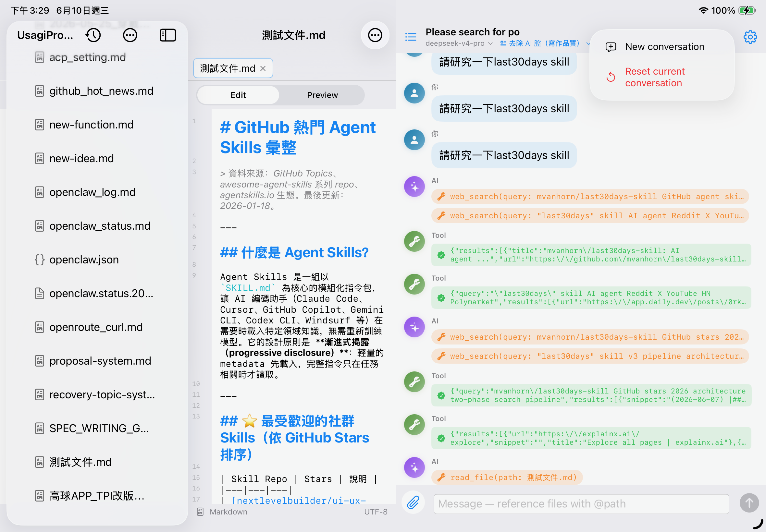This screenshot has width=766, height=532.
Task: Click the send message arrow button
Action: point(749,503)
